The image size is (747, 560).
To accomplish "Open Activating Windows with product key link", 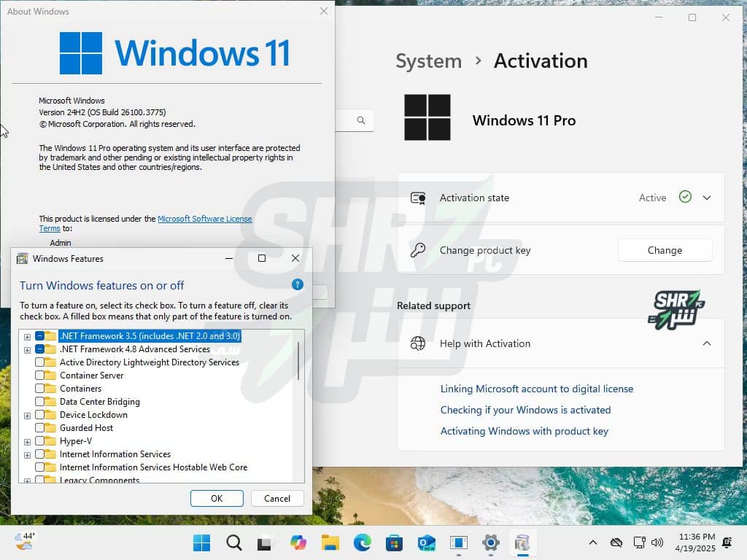I will (524, 431).
